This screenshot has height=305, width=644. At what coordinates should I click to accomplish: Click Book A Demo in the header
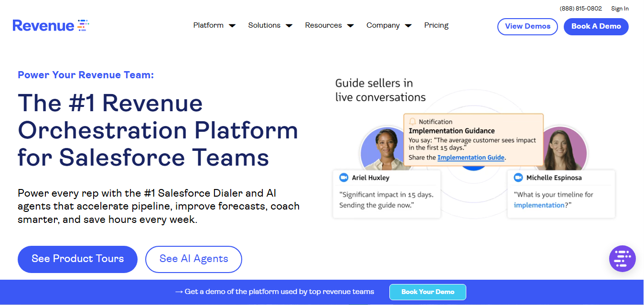[x=596, y=27]
